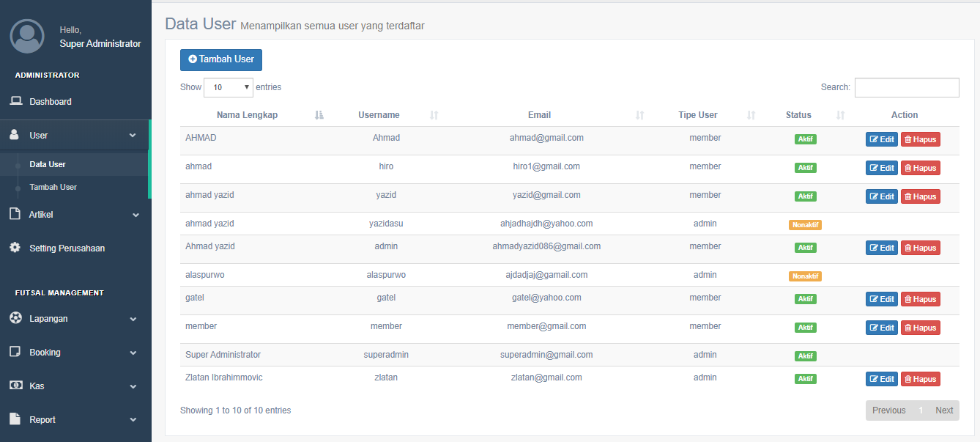980x442 pixels.
Task: Click the Dashboard laptop icon
Action: (15, 101)
